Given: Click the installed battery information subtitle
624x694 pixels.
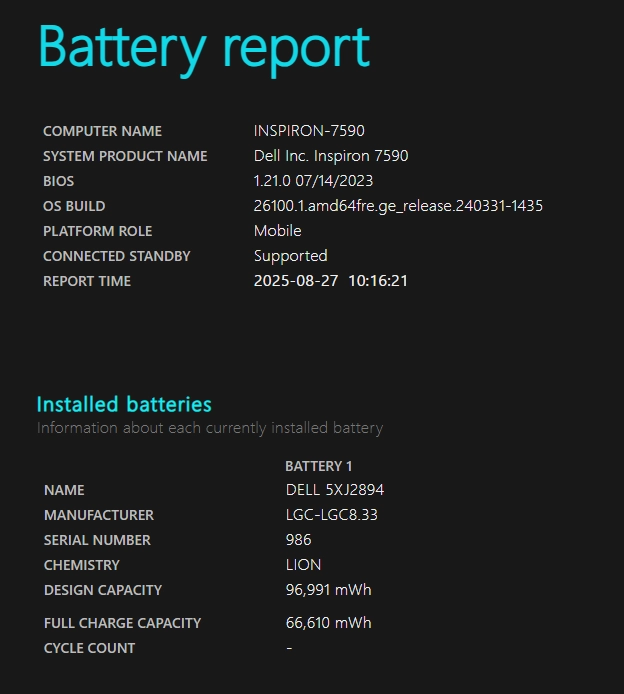Looking at the screenshot, I should coord(210,428).
